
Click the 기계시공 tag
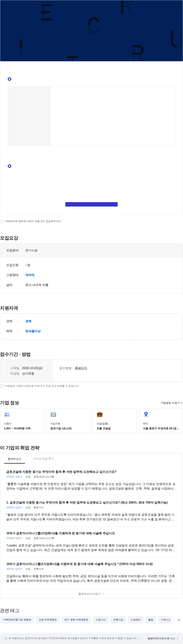pos(166,620)
